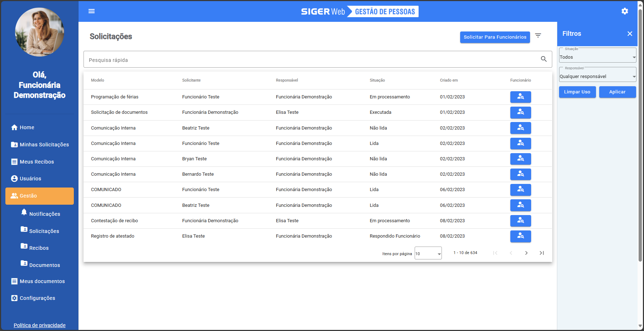This screenshot has height=331, width=644.
Task: View employee for Registro de atestado row
Action: pos(520,236)
